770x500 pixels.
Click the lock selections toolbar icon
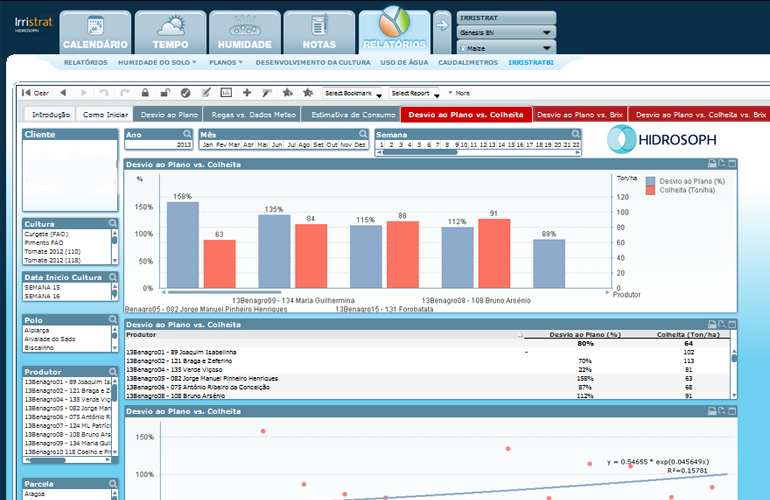146,93
